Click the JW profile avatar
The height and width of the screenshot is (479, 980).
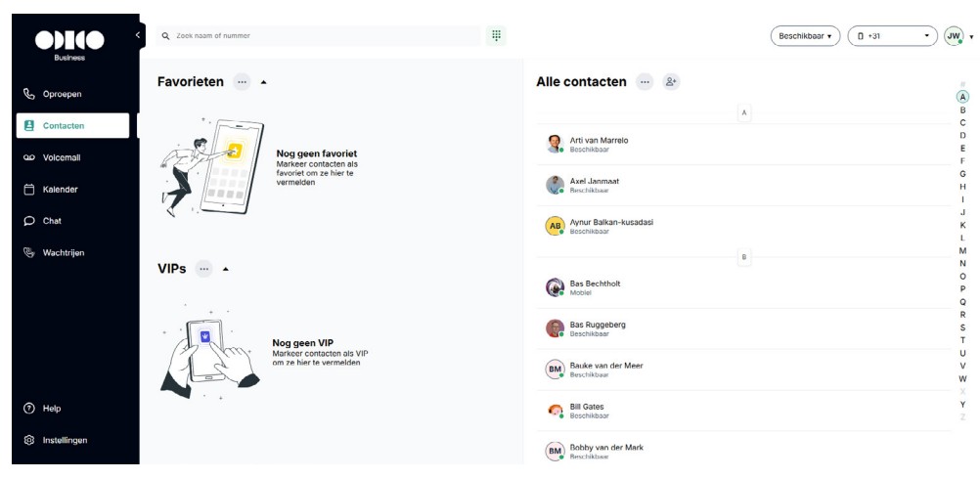(954, 36)
